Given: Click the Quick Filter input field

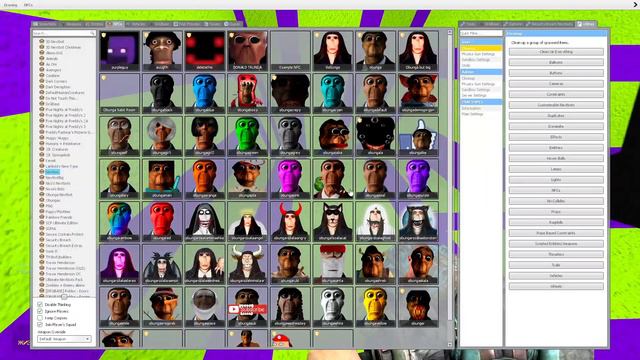Looking at the screenshot, I should pyautogui.click(x=481, y=33).
